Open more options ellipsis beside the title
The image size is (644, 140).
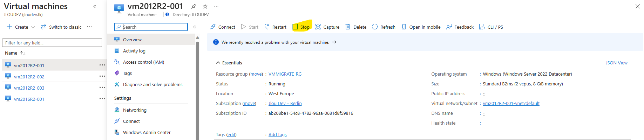pos(216,6)
